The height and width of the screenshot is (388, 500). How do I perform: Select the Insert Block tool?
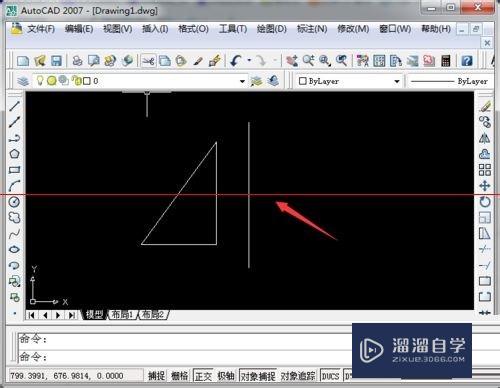point(14,281)
